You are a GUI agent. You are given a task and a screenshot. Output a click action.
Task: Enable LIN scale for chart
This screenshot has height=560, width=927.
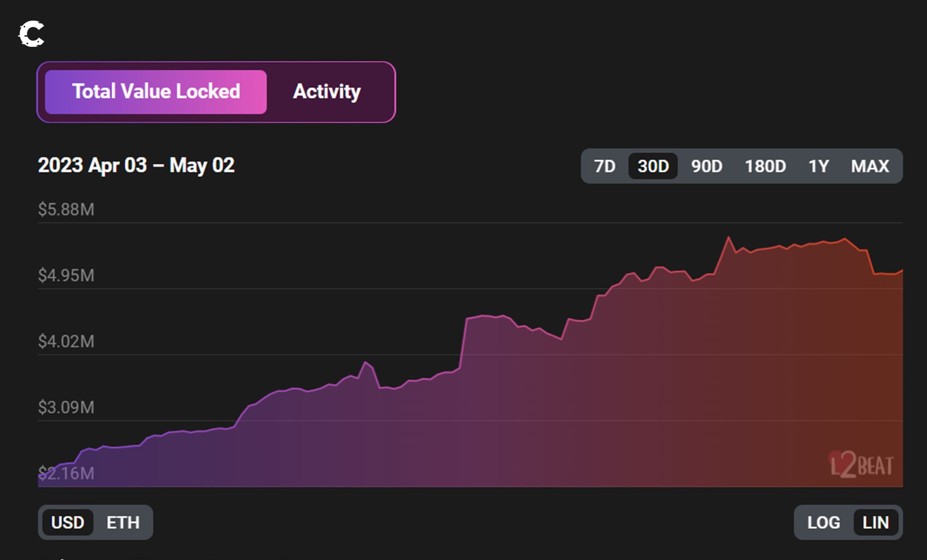(875, 522)
